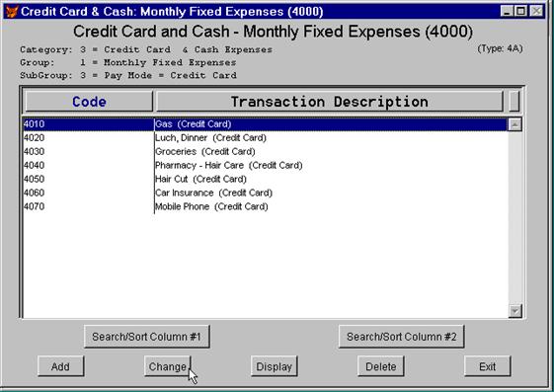This screenshot has width=554, height=392.
Task: Select code 4060 cell
Action: coord(88,193)
